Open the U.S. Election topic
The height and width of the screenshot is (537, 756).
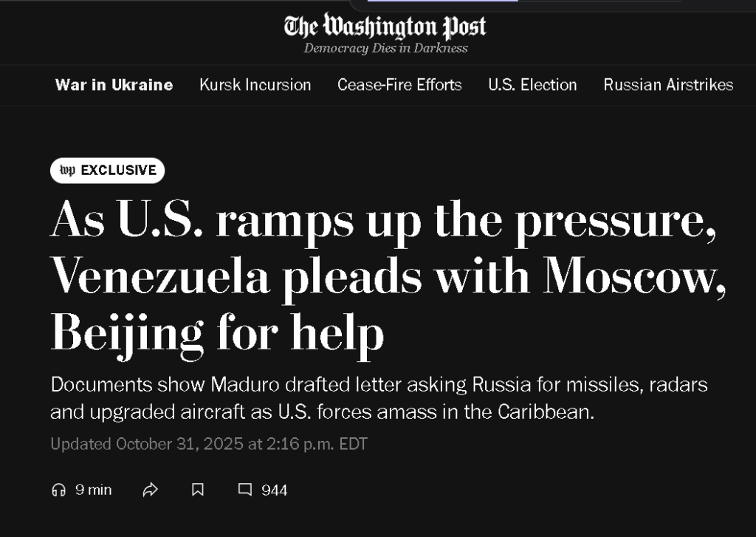point(532,85)
